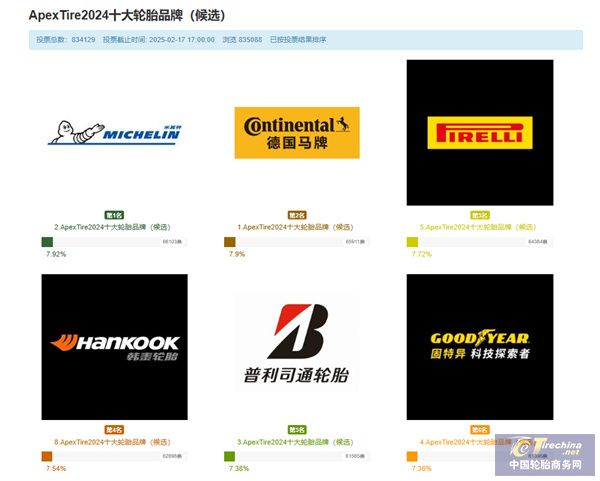Click the dark green vote bar for Michelin
Screen dimensions: 600x481
[x=47, y=242]
